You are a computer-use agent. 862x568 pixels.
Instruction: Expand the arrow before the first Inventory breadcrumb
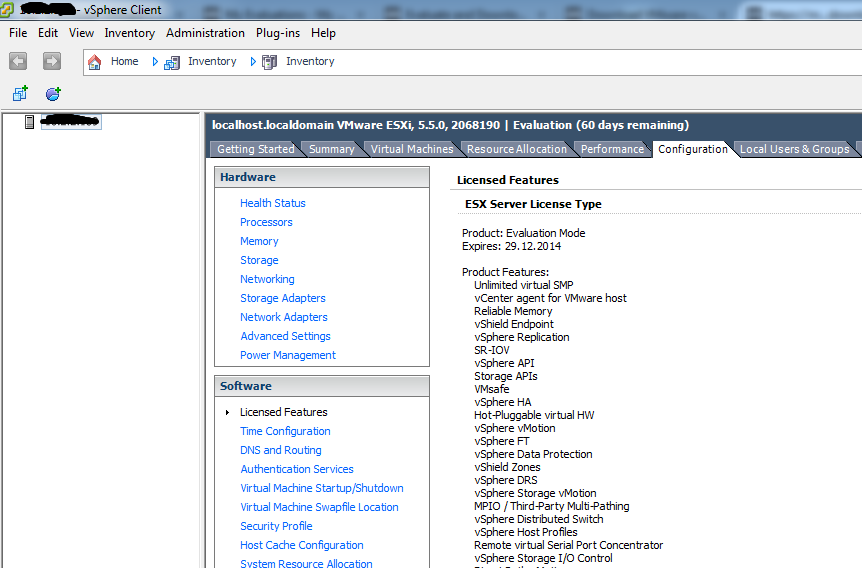[155, 62]
